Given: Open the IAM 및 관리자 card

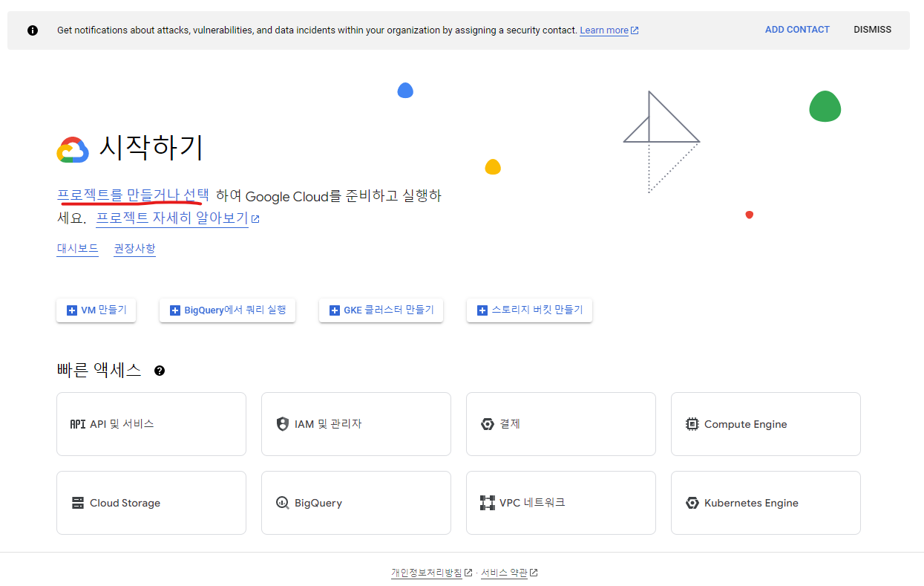Looking at the screenshot, I should [x=356, y=424].
